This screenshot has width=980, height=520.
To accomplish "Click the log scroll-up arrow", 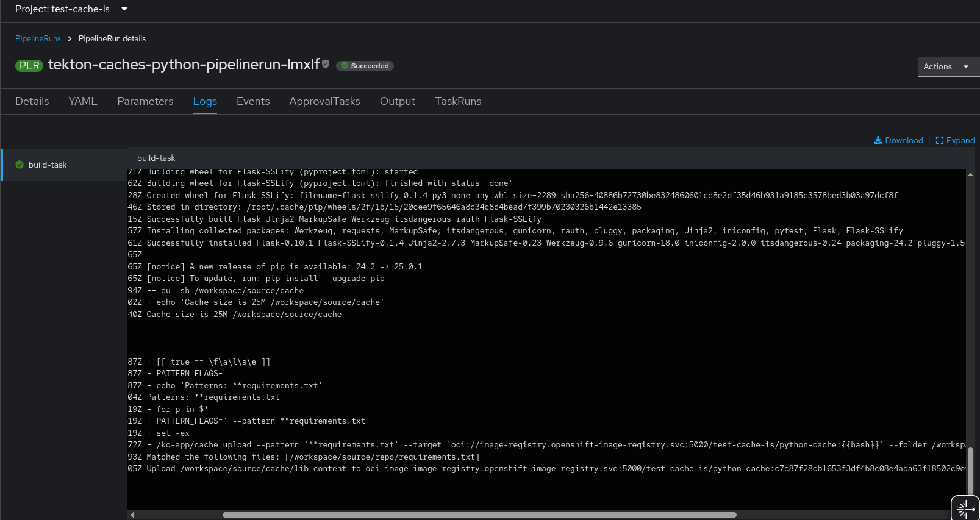I will tap(970, 175).
